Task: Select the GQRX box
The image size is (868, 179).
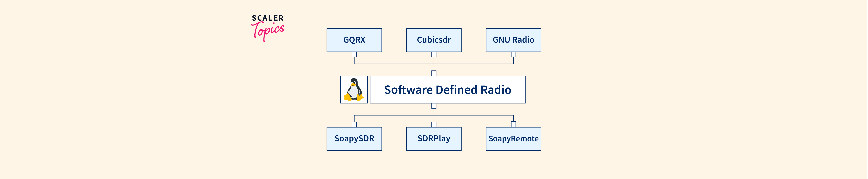Action: pyautogui.click(x=354, y=40)
